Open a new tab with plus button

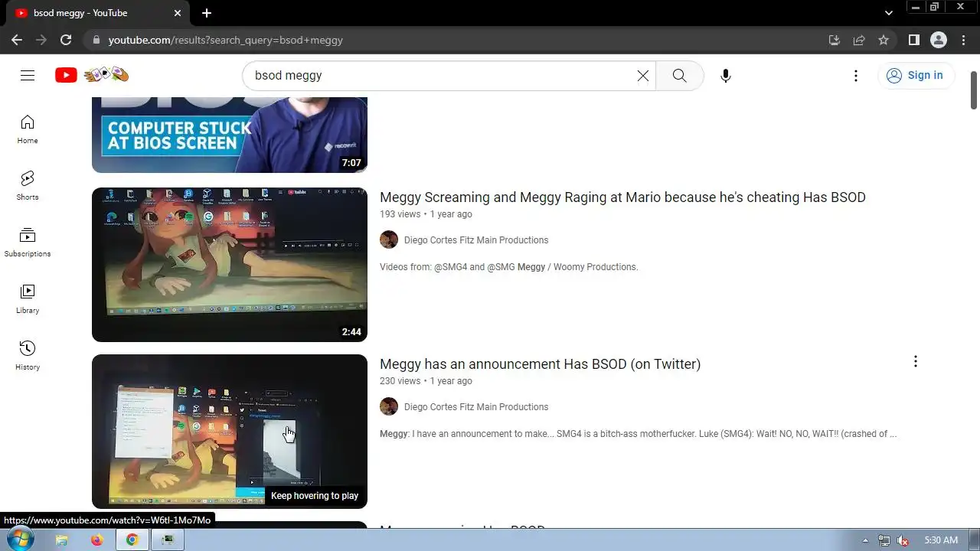tap(207, 13)
